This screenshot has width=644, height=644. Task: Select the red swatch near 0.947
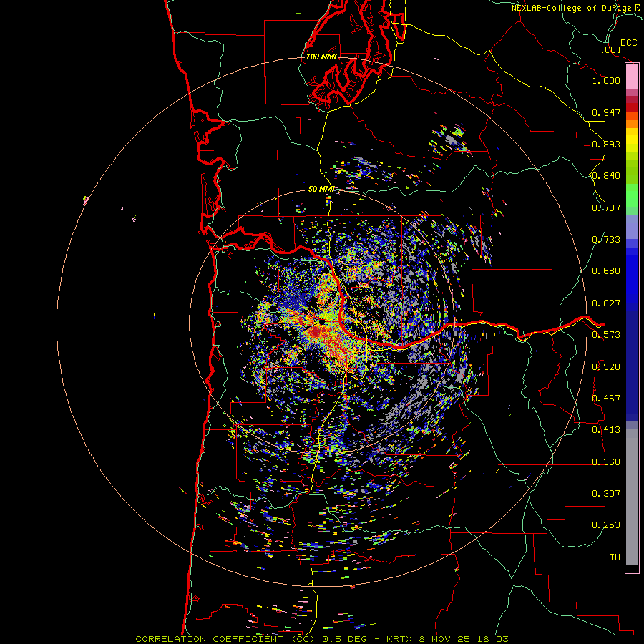(632, 107)
